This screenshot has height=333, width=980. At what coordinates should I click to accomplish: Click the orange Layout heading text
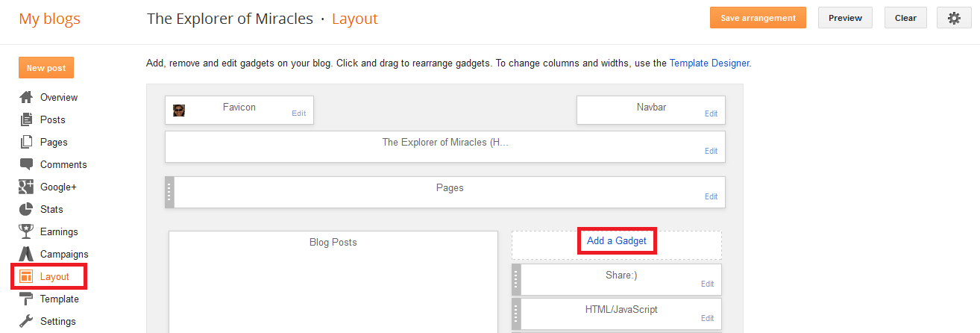click(x=355, y=19)
